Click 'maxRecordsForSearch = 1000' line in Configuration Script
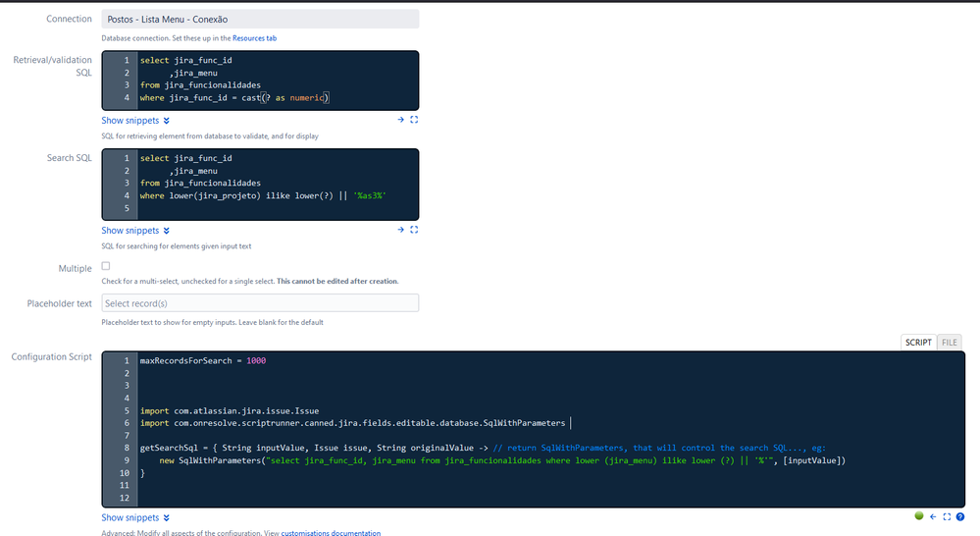This screenshot has width=980, height=536. click(202, 361)
